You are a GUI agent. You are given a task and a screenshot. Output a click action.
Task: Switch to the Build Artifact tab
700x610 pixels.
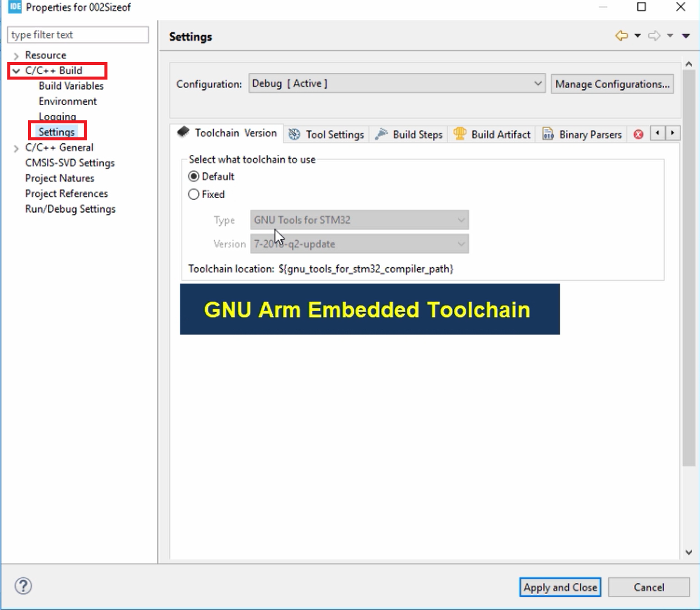tap(492, 134)
